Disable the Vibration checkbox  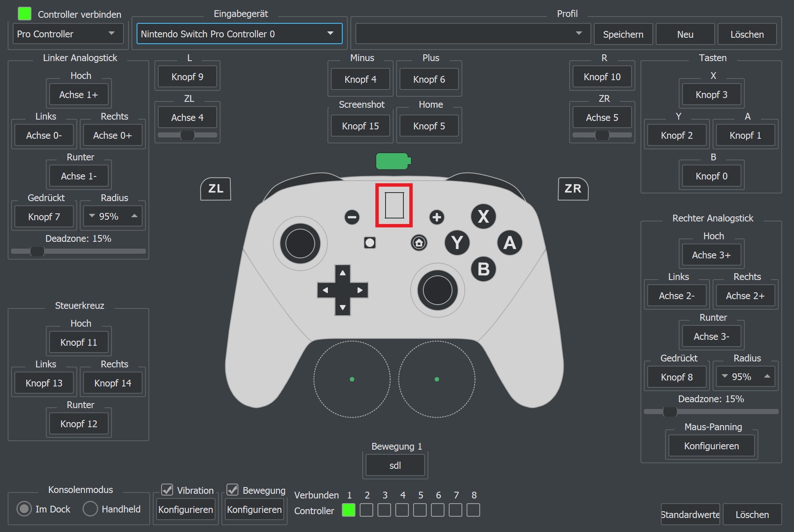click(x=168, y=490)
